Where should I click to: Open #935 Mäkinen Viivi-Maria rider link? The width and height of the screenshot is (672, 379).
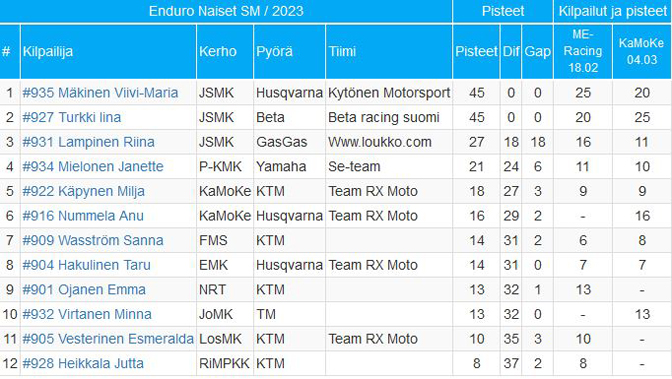(100, 93)
